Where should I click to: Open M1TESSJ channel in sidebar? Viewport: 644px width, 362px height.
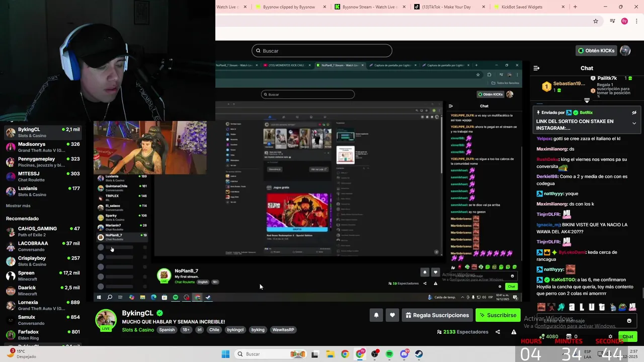click(43, 176)
